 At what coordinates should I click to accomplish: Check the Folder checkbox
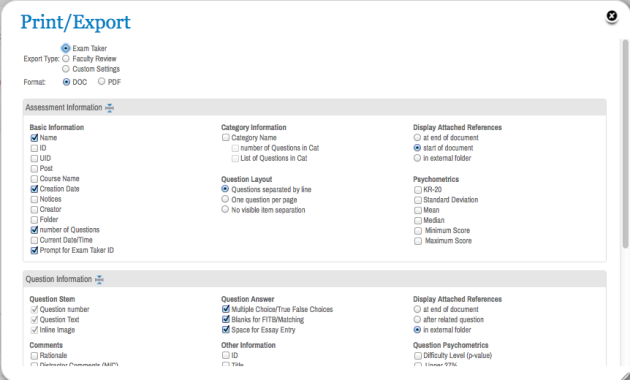(x=35, y=220)
